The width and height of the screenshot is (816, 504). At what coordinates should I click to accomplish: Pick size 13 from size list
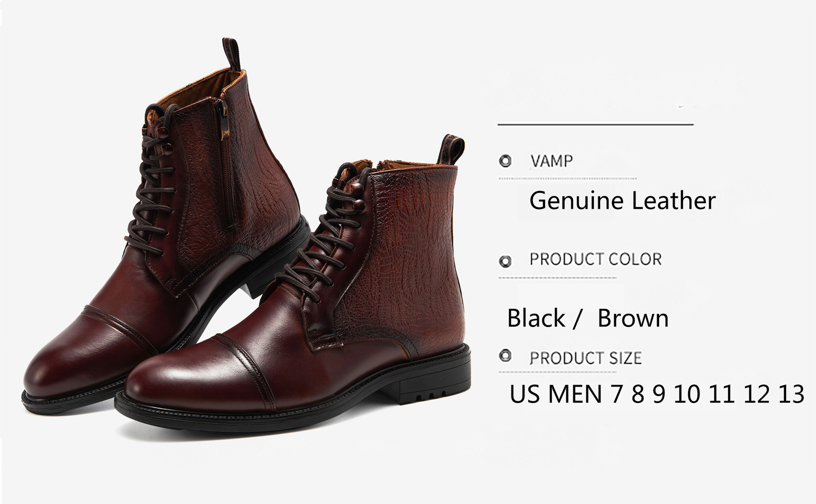point(791,394)
